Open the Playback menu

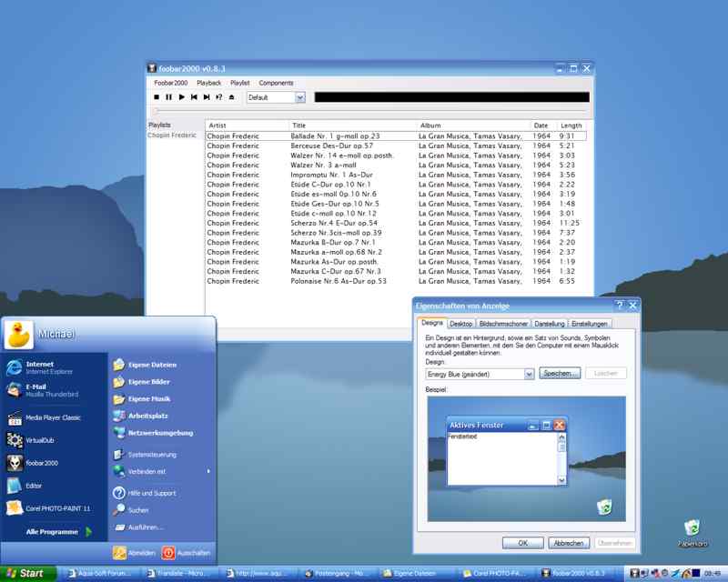209,83
